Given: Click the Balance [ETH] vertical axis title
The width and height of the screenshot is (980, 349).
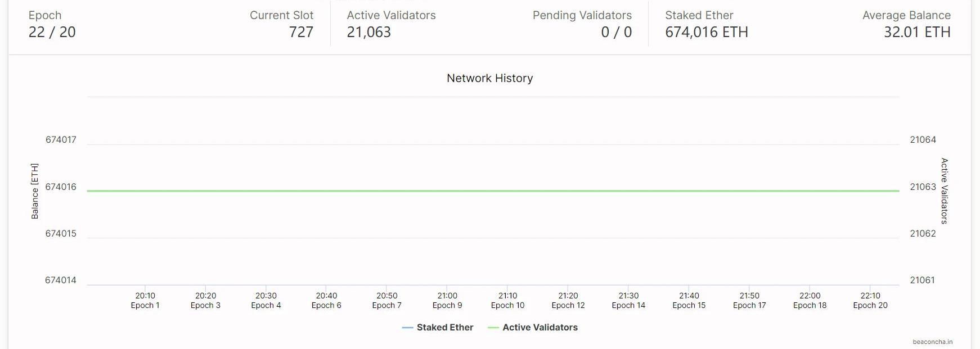Looking at the screenshot, I should (x=35, y=191).
